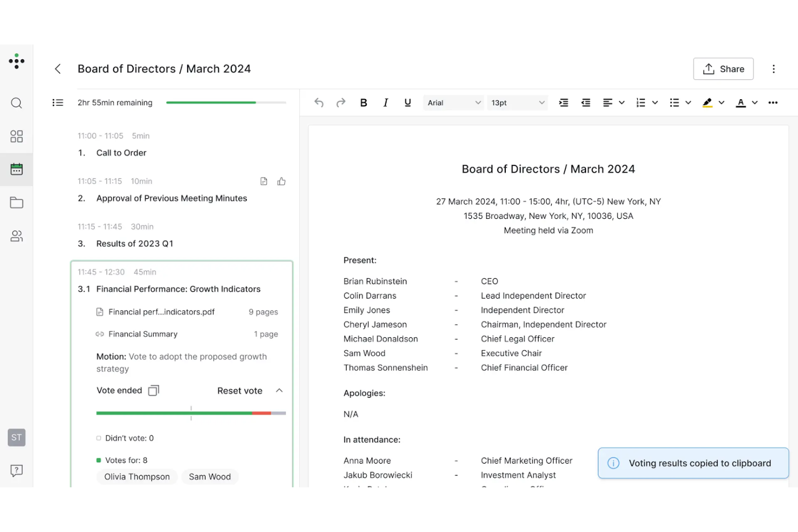The width and height of the screenshot is (798, 532).
Task: Change font size from 13pt dropdown
Action: point(517,102)
